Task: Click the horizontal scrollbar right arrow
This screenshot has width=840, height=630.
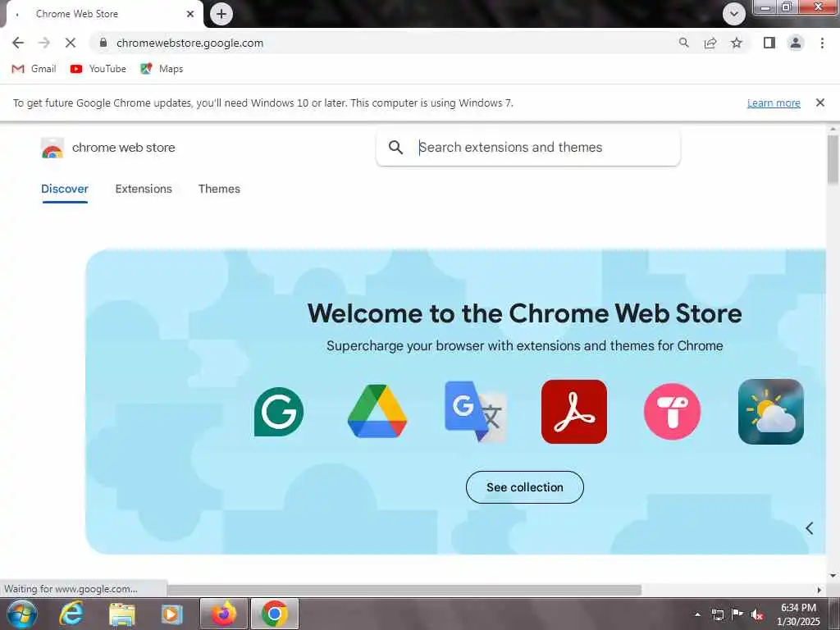Action: point(819,590)
